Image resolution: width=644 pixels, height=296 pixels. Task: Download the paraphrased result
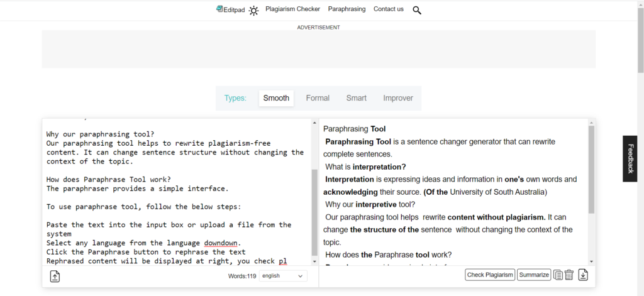pos(583,275)
